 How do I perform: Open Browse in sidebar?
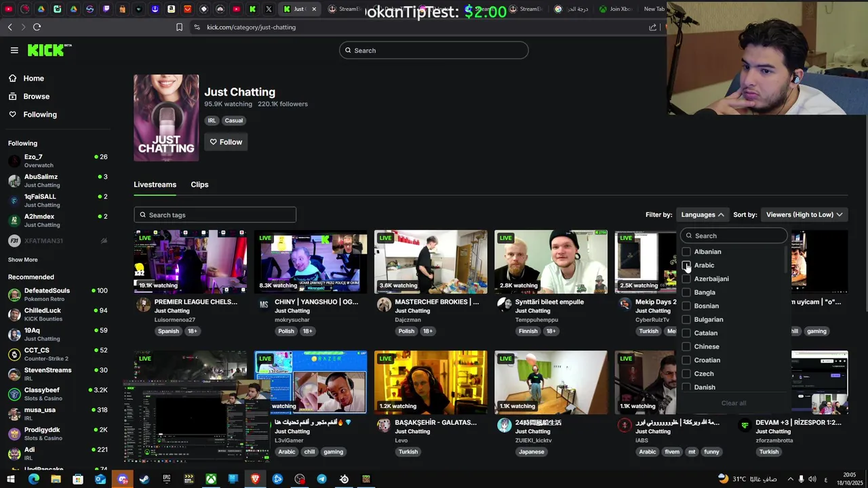36,96
